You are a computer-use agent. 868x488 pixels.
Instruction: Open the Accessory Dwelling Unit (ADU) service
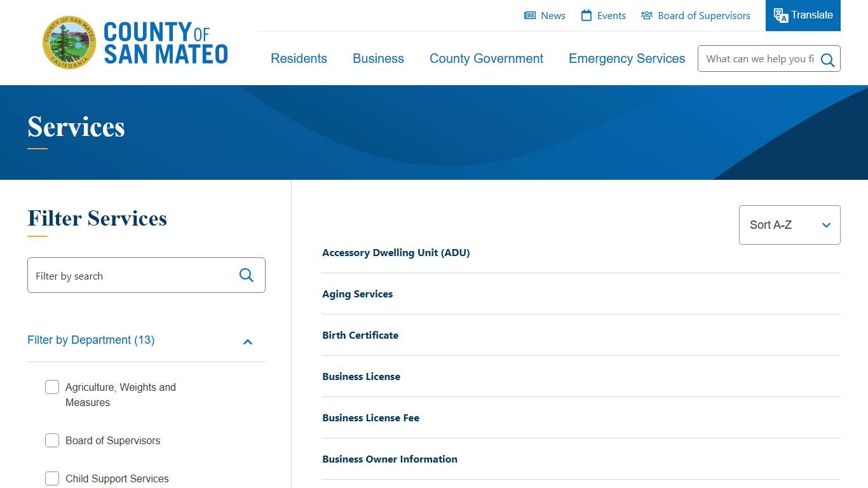pos(396,252)
